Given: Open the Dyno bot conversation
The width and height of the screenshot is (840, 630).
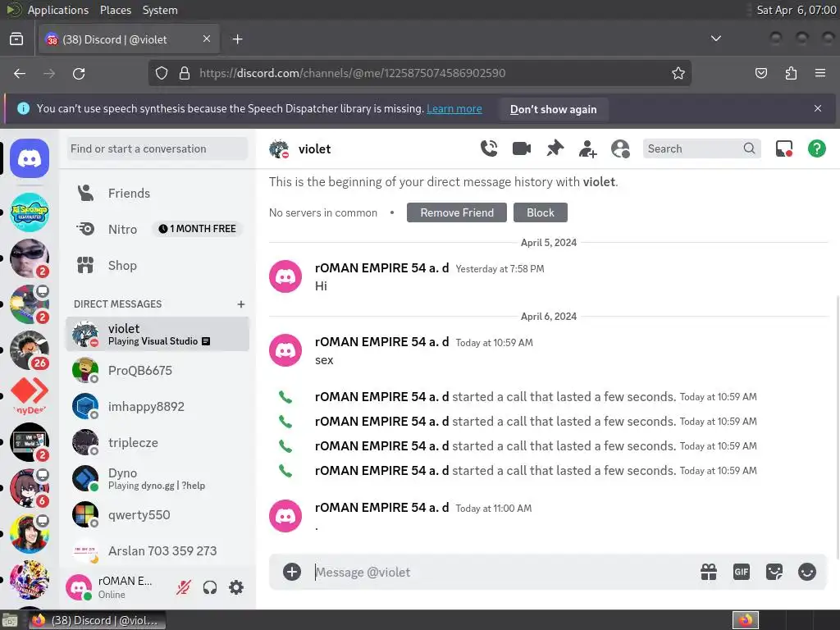Looking at the screenshot, I should click(x=157, y=479).
